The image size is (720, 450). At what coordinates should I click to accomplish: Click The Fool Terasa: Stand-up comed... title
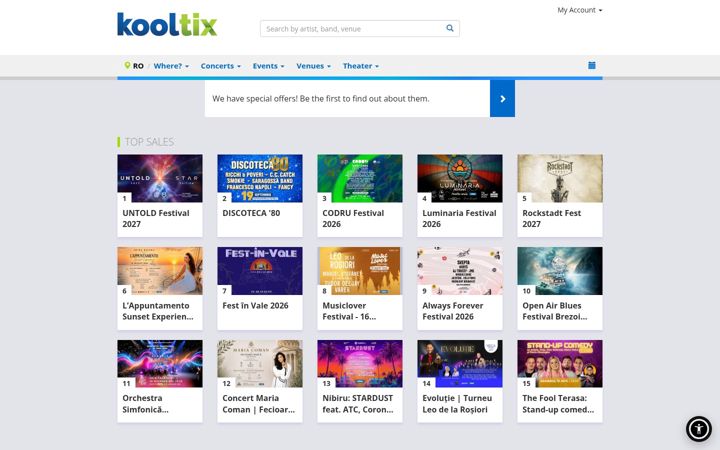coord(558,404)
